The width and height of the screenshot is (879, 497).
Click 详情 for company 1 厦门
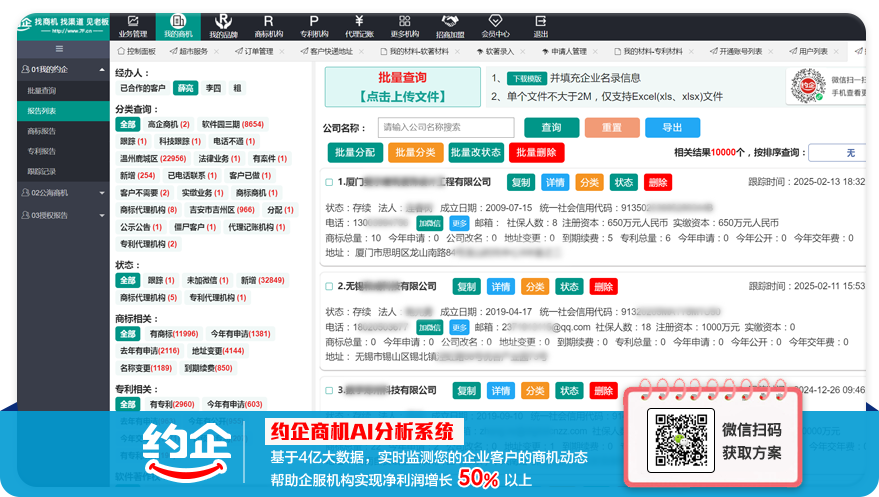click(555, 182)
